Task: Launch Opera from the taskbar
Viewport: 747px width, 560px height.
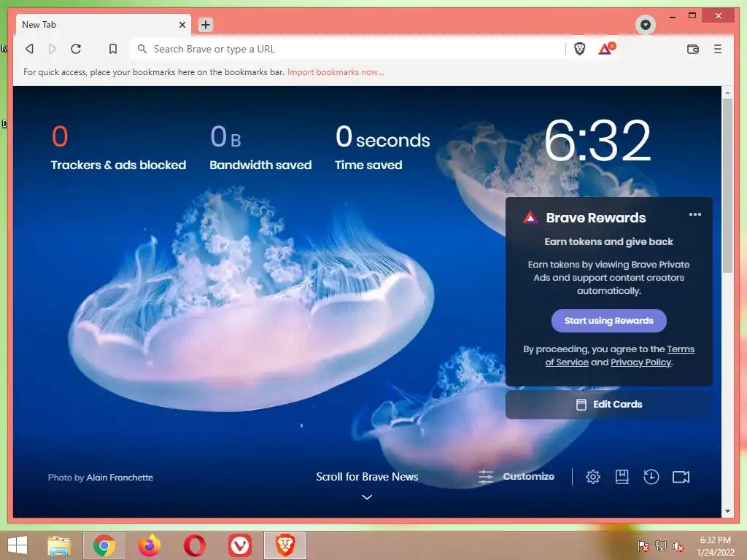Action: point(194,545)
